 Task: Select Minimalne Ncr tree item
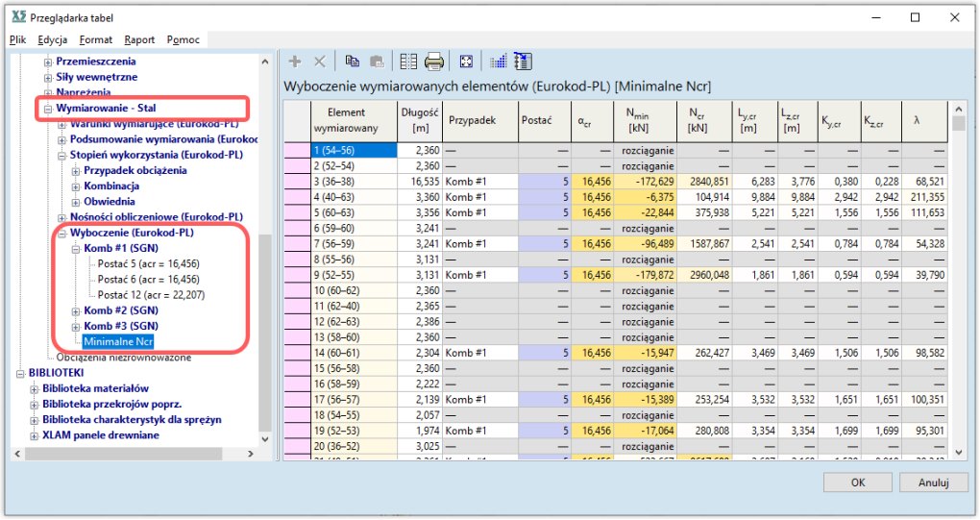point(117,341)
